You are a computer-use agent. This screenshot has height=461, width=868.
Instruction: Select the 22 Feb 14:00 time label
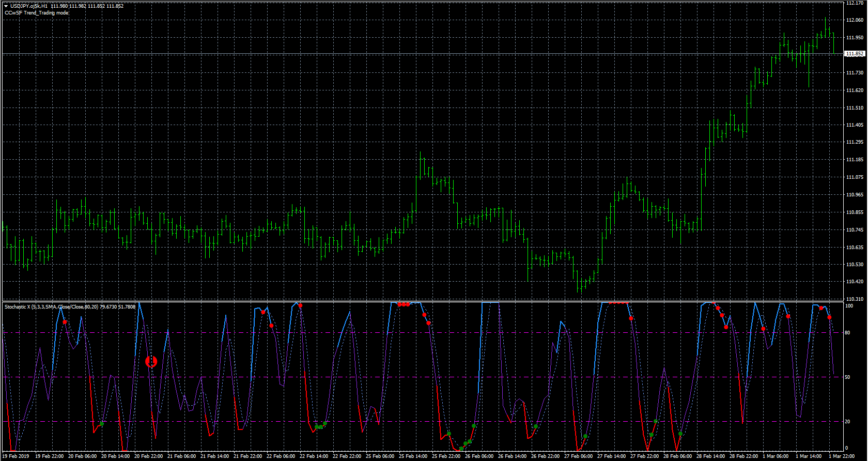(314, 456)
